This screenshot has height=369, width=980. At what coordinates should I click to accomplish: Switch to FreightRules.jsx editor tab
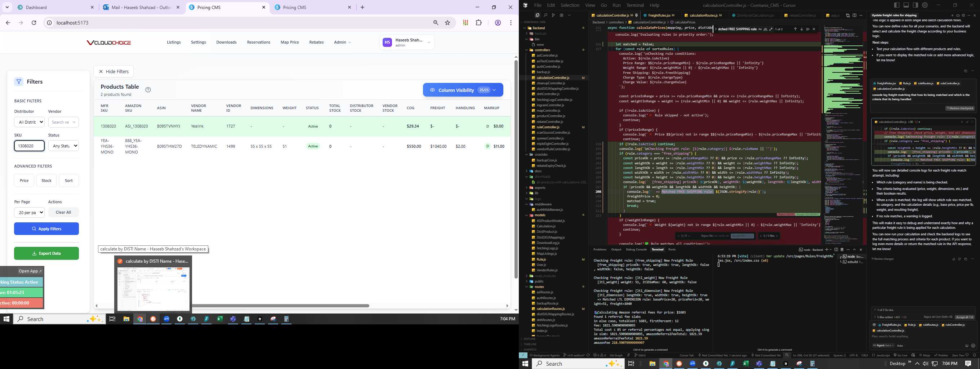point(659,15)
